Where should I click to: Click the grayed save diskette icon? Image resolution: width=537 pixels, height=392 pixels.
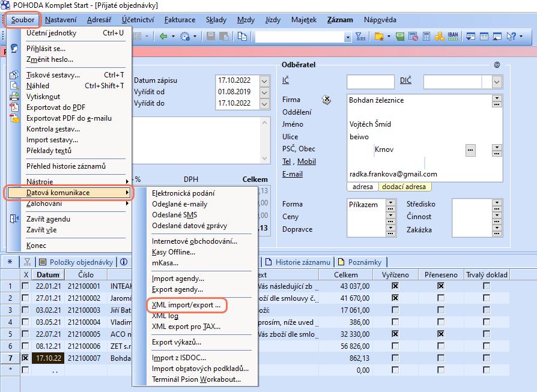211,36
